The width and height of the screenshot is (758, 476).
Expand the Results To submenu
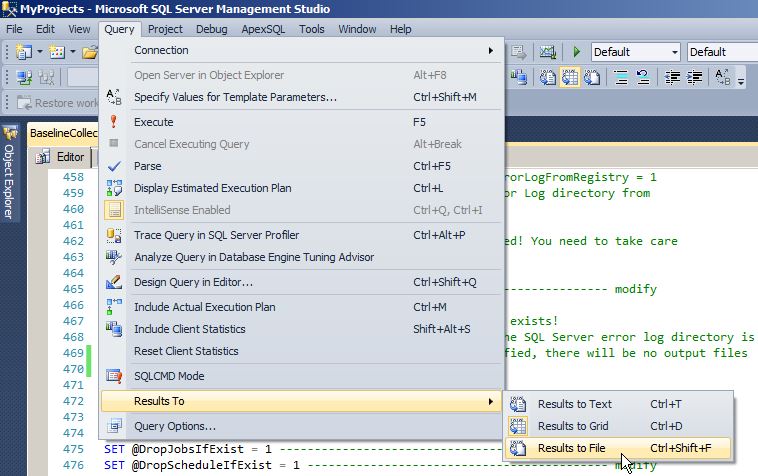click(x=302, y=401)
